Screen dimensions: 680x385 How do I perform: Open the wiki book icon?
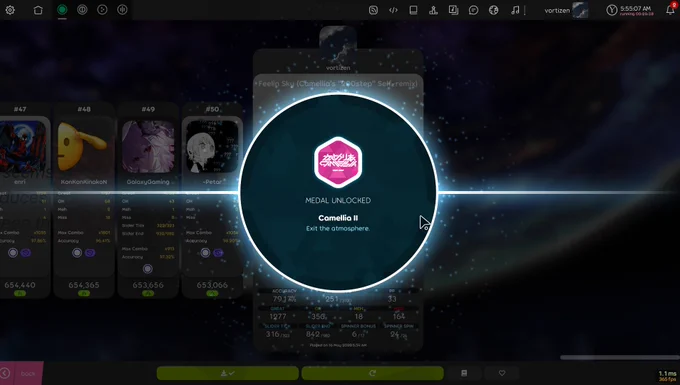coord(413,10)
